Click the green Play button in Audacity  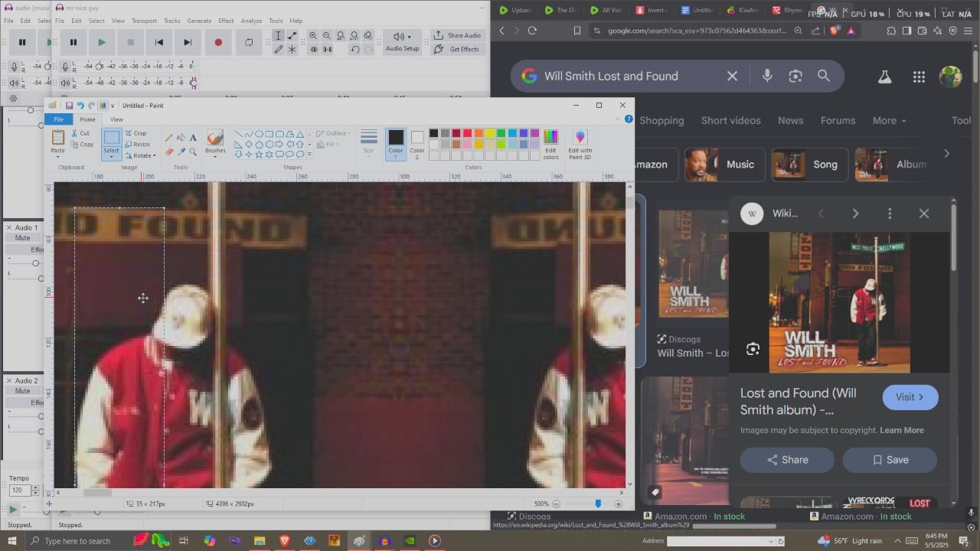(x=102, y=42)
